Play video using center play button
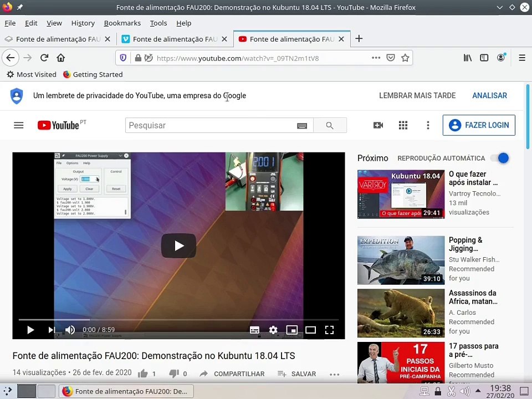This screenshot has width=532, height=399. 178,245
